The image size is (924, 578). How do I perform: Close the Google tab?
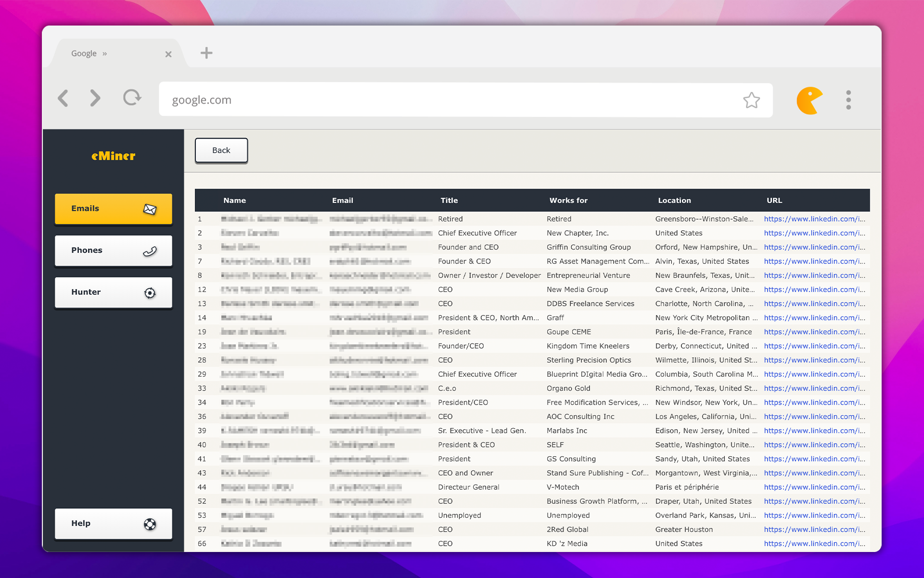click(168, 54)
